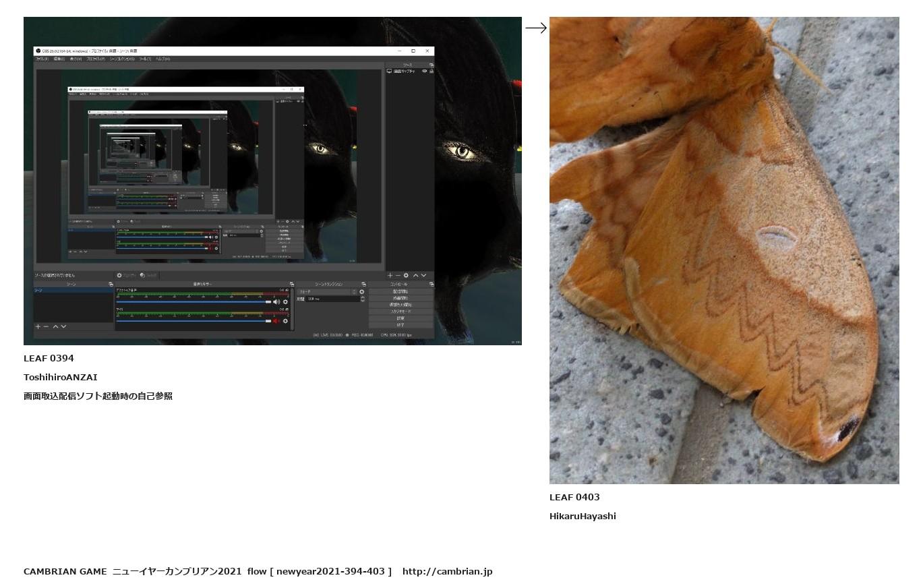Open desktop audio gear settings in outermost mixer
This screenshot has height=588, width=923.
[285, 302]
